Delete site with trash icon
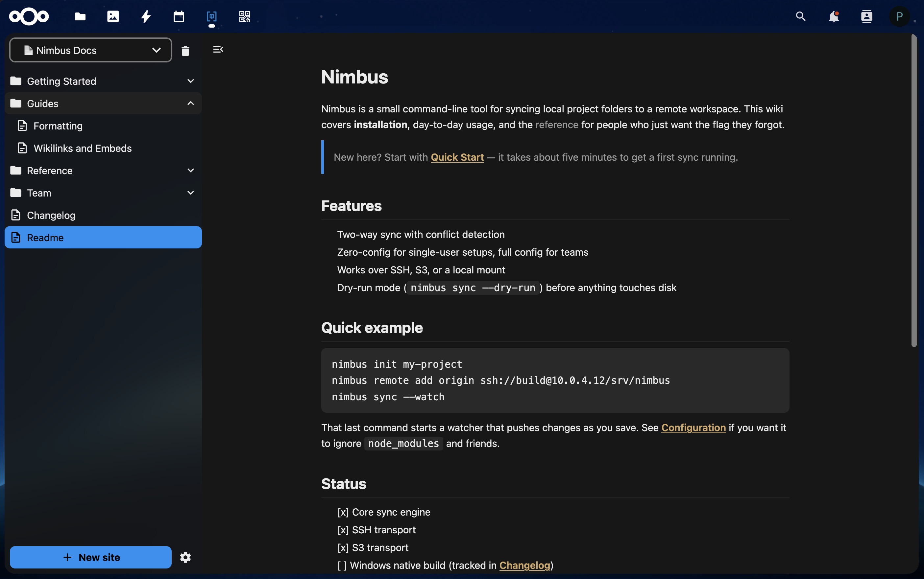Screen dimensions: 924x579 tap(185, 51)
